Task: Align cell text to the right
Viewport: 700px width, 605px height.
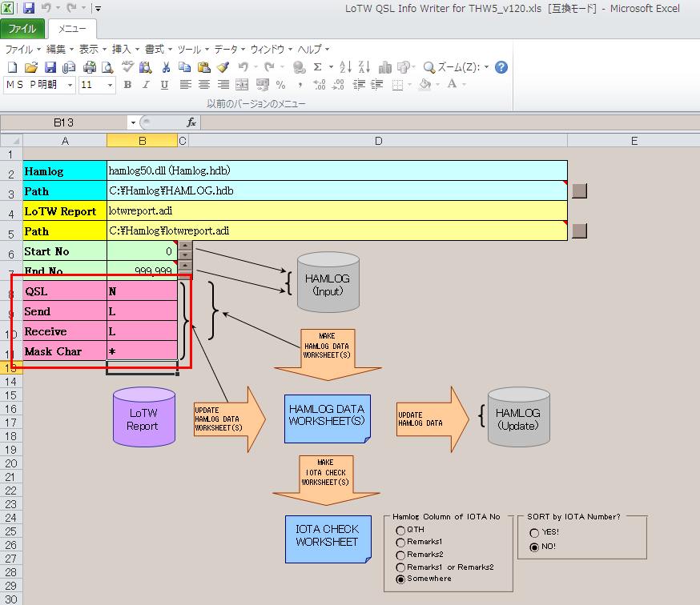Action: pyautogui.click(x=223, y=84)
